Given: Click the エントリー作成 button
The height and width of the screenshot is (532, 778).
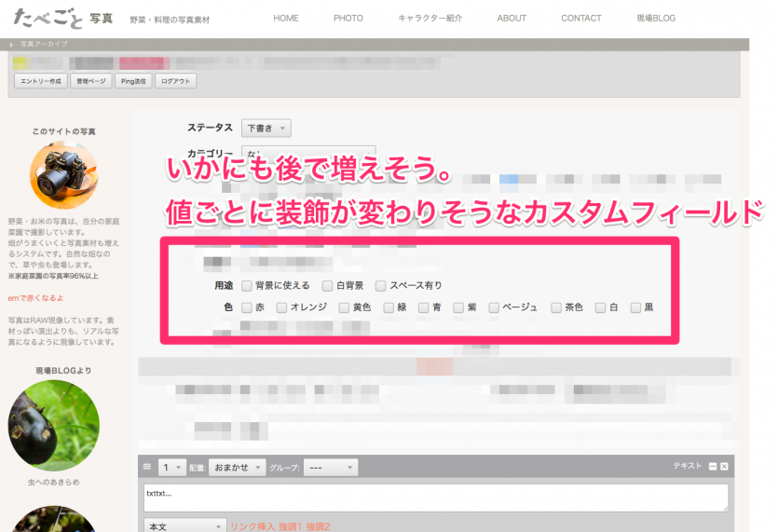Looking at the screenshot, I should [x=40, y=81].
